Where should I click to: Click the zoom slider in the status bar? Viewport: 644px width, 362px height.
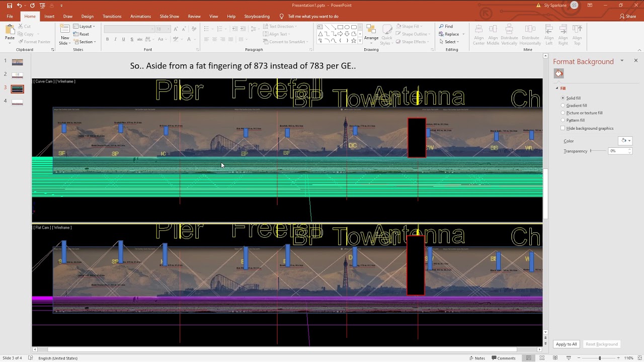[x=599, y=358]
